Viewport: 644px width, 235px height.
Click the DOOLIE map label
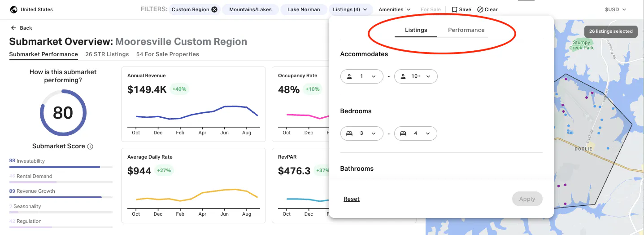coord(583,149)
